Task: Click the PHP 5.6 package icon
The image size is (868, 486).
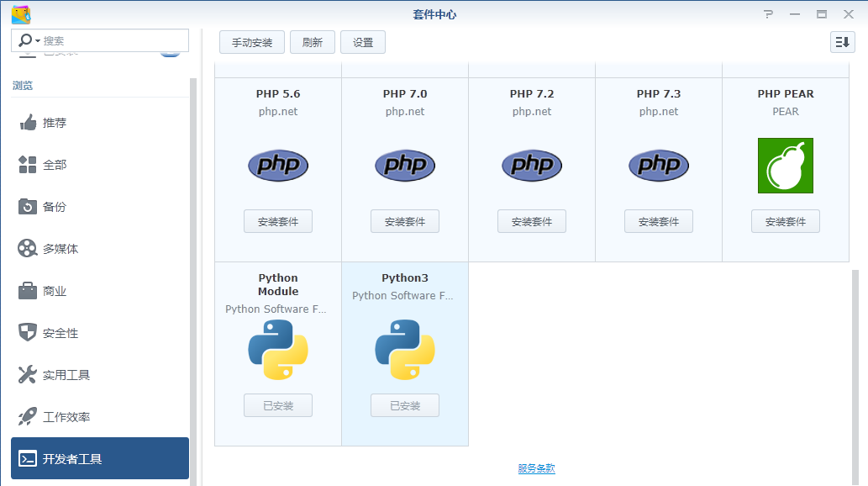Action: tap(278, 166)
